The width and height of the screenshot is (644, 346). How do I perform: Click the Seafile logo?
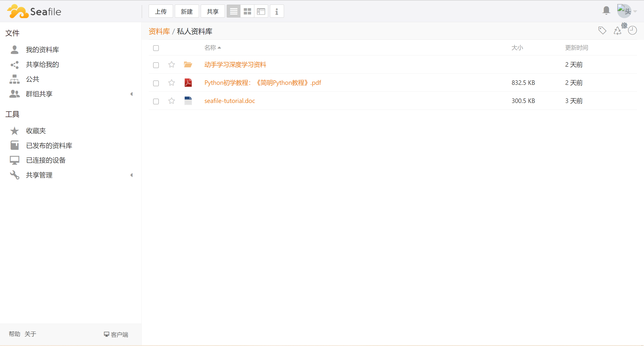[34, 11]
